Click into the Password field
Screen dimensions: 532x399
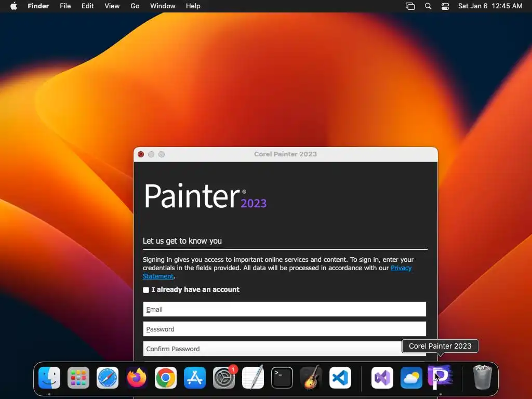pos(285,329)
